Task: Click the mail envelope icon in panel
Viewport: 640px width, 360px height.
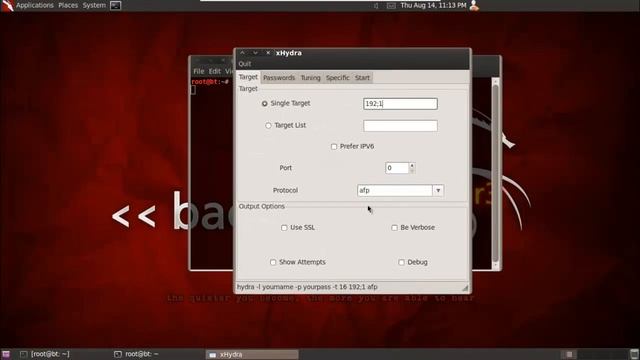Action: 391,6
